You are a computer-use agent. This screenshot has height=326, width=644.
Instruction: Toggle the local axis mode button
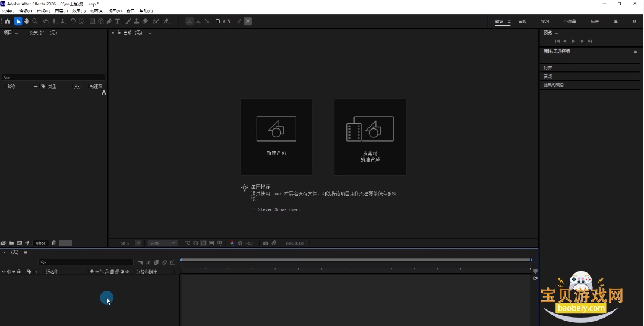point(189,21)
